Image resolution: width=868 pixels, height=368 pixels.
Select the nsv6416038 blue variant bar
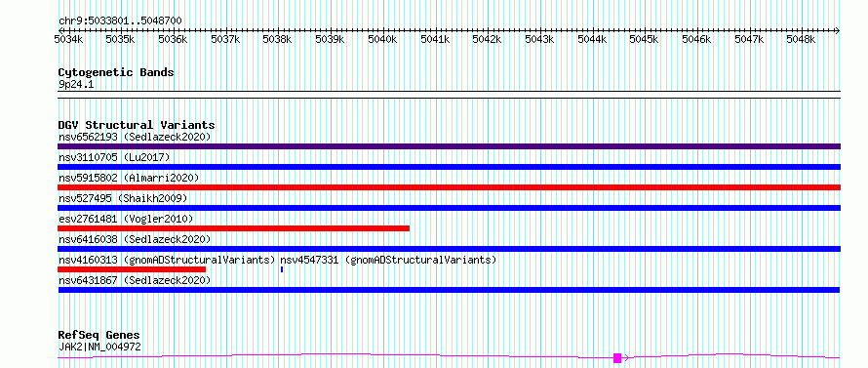[x=449, y=249]
